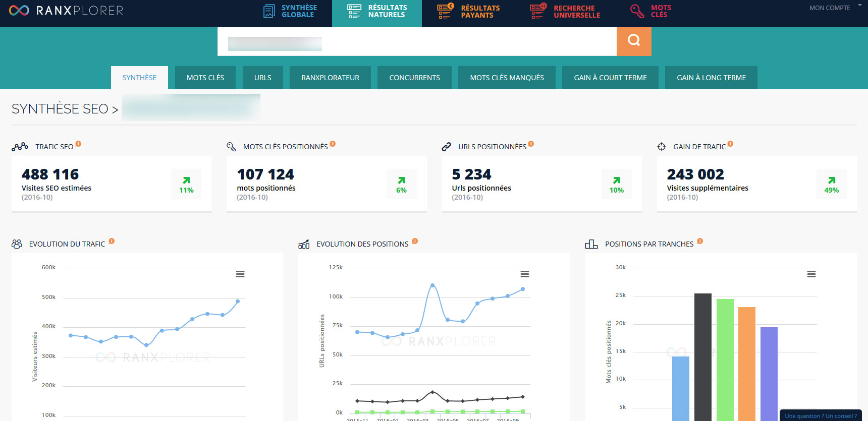Focus the domain search input field

click(417, 41)
